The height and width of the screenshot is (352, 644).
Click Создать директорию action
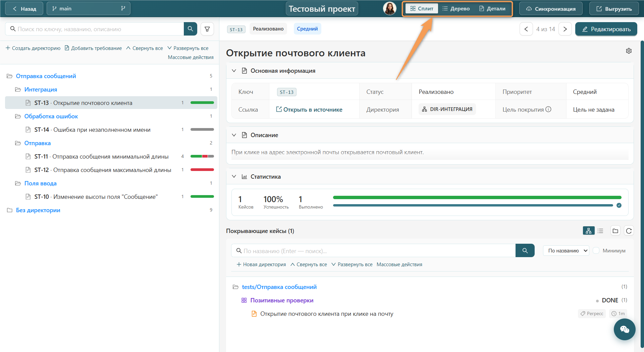(33, 48)
